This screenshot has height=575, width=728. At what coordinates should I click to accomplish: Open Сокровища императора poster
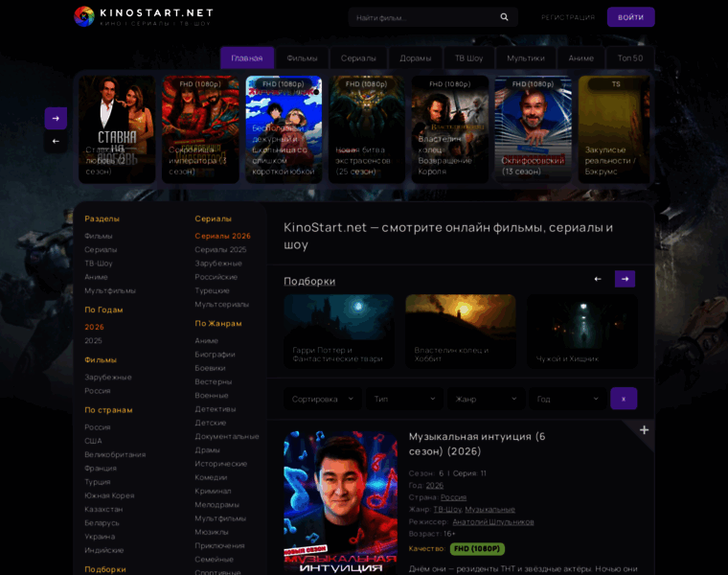click(x=200, y=129)
